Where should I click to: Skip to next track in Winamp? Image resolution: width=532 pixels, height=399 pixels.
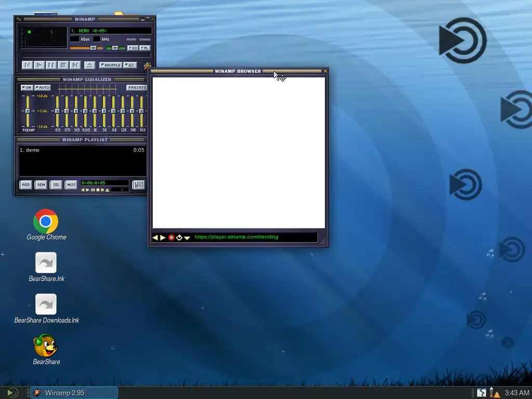coord(75,65)
